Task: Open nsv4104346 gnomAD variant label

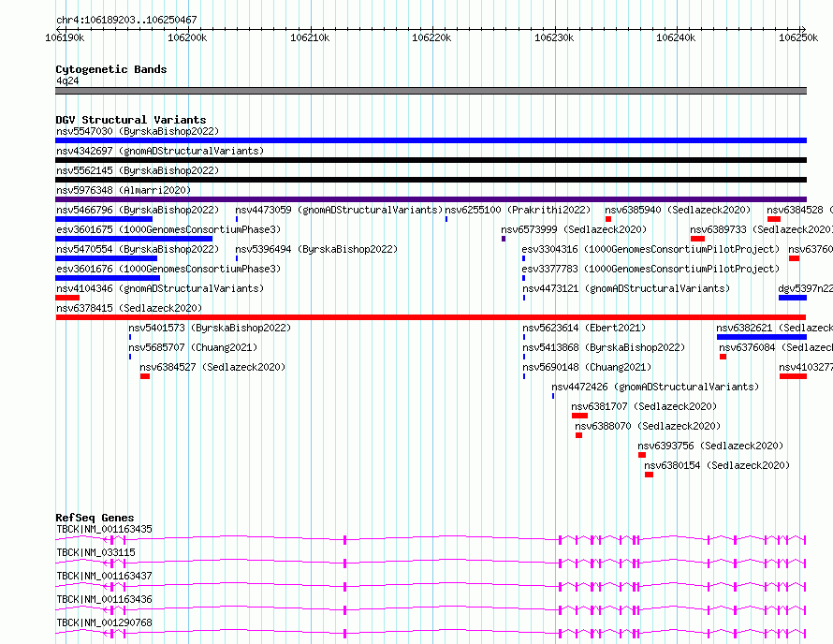Action: coord(160,288)
